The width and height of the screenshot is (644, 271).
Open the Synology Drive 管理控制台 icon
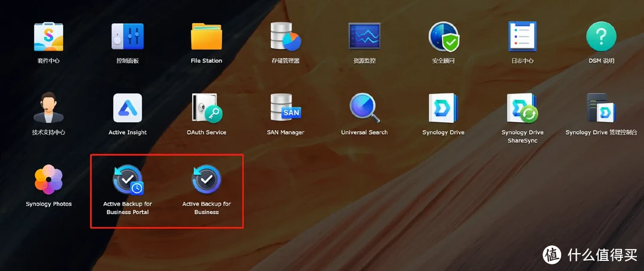tap(601, 108)
